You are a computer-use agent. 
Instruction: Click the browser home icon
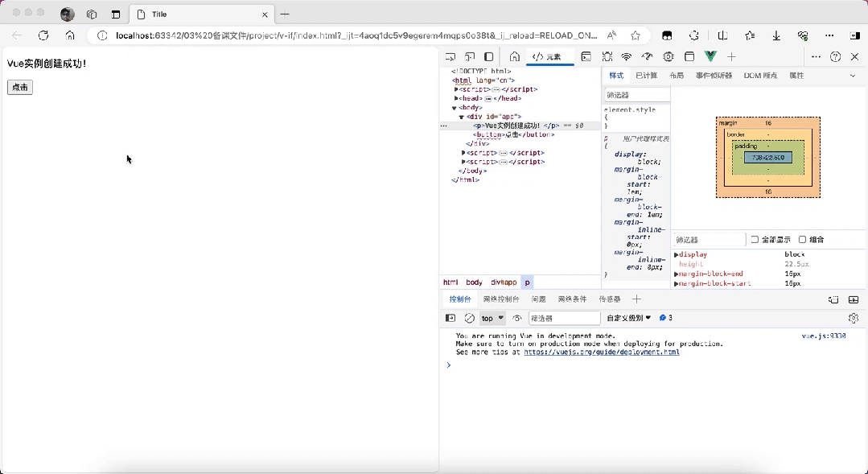70,35
